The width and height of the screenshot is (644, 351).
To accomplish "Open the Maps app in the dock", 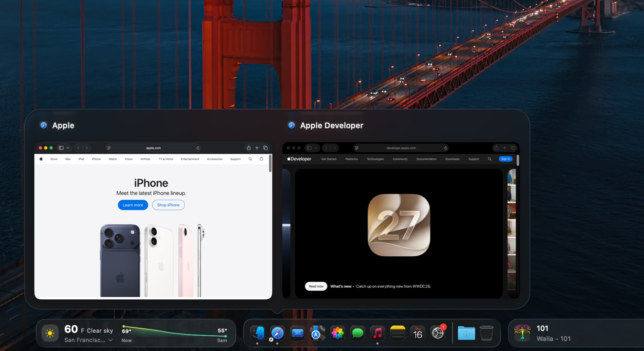I will pos(317,333).
